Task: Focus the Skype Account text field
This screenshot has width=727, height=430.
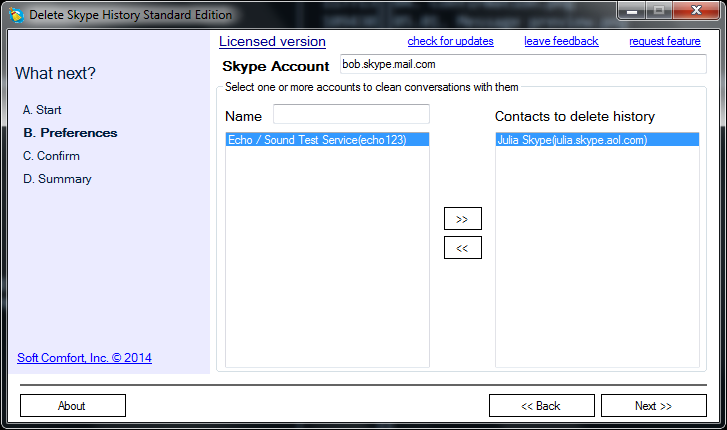Action: pyautogui.click(x=522, y=64)
